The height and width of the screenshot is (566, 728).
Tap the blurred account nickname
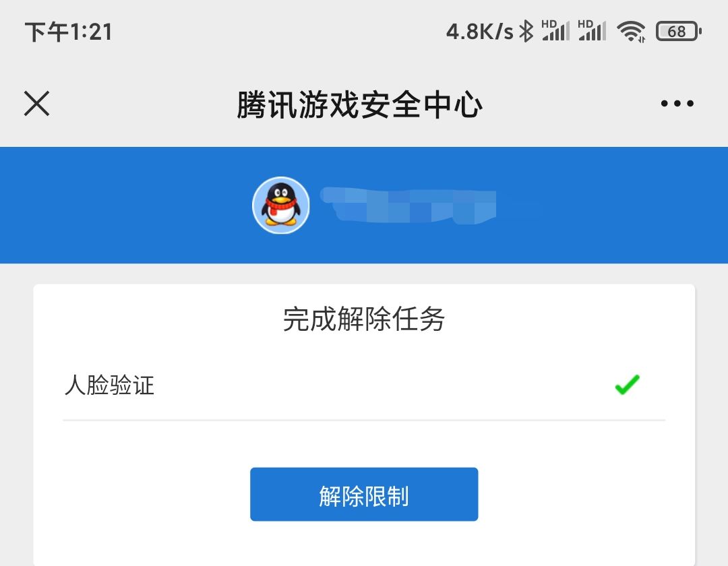click(x=408, y=205)
